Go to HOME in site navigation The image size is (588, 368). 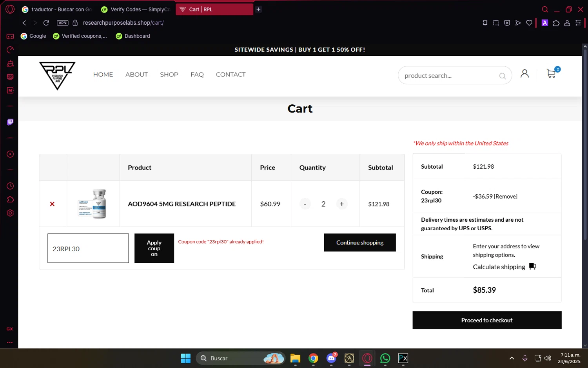(103, 75)
